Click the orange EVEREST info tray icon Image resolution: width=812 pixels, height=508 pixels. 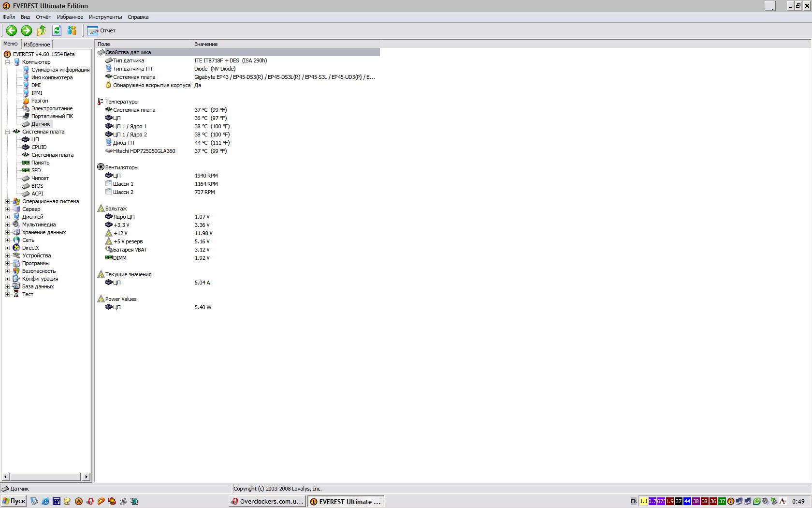pyautogui.click(x=731, y=501)
